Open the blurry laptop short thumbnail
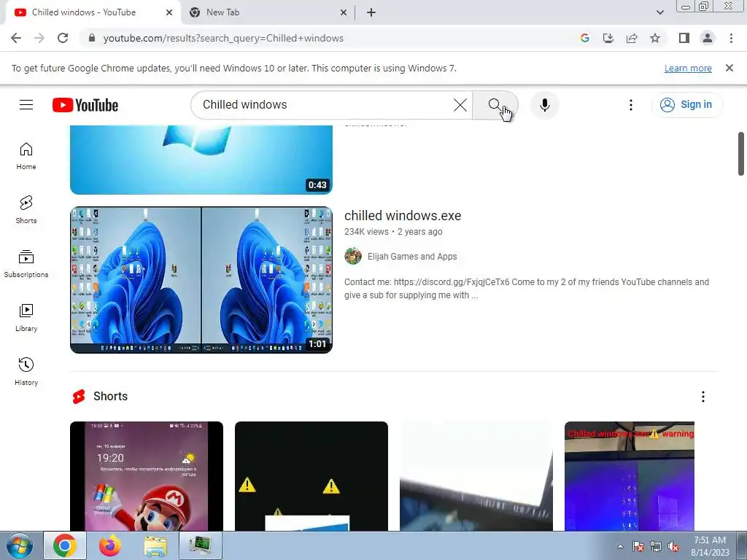The height and width of the screenshot is (560, 747). [x=476, y=476]
